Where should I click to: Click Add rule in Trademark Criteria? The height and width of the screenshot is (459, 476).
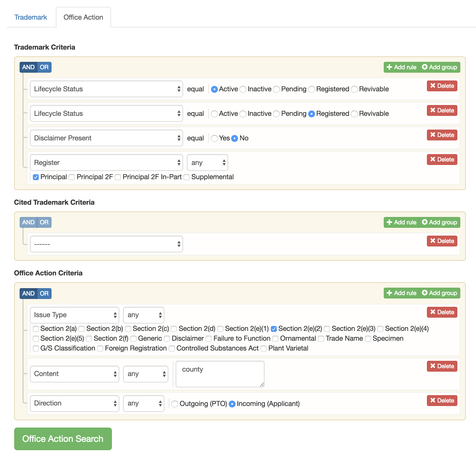coord(401,67)
